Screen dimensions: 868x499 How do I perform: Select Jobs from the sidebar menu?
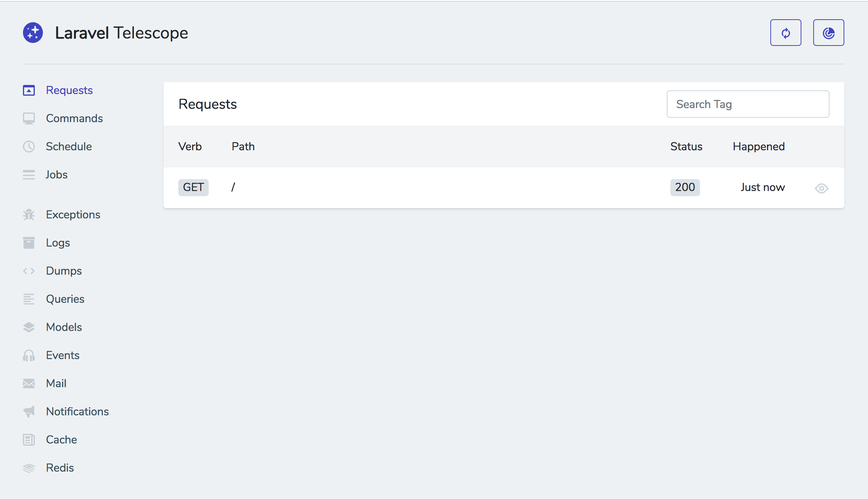[x=57, y=175]
